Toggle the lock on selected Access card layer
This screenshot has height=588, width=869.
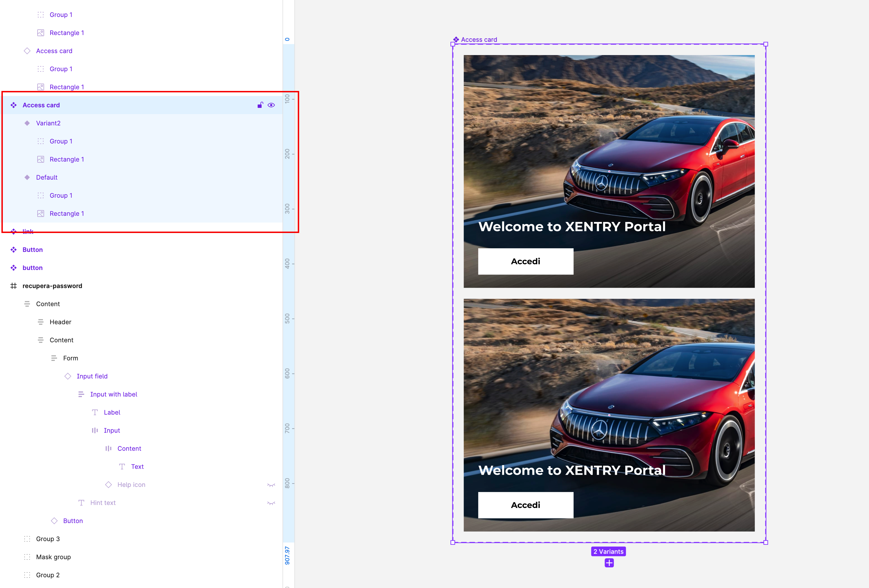click(260, 105)
